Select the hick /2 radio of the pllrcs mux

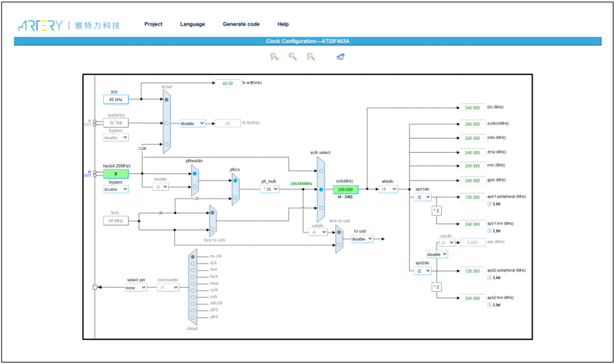235,198
